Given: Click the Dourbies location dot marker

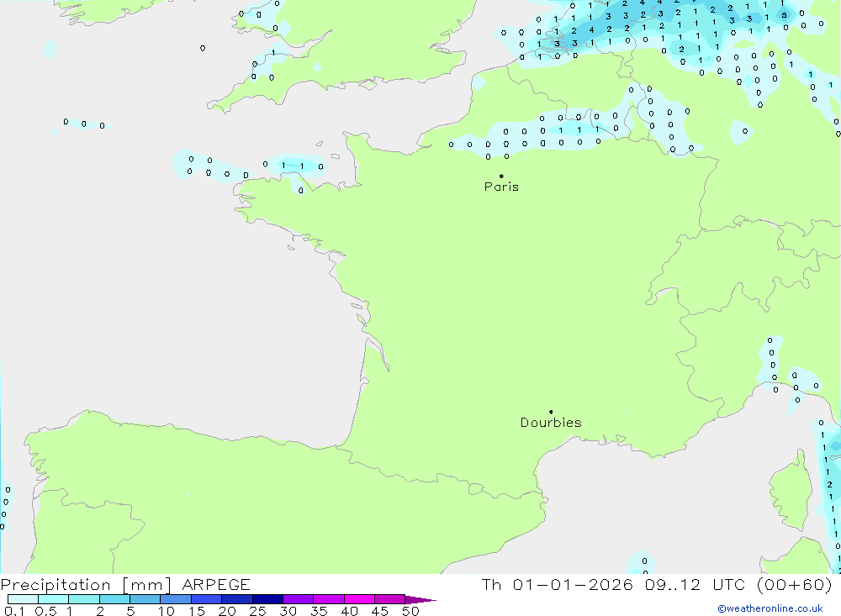Looking at the screenshot, I should point(551,412).
